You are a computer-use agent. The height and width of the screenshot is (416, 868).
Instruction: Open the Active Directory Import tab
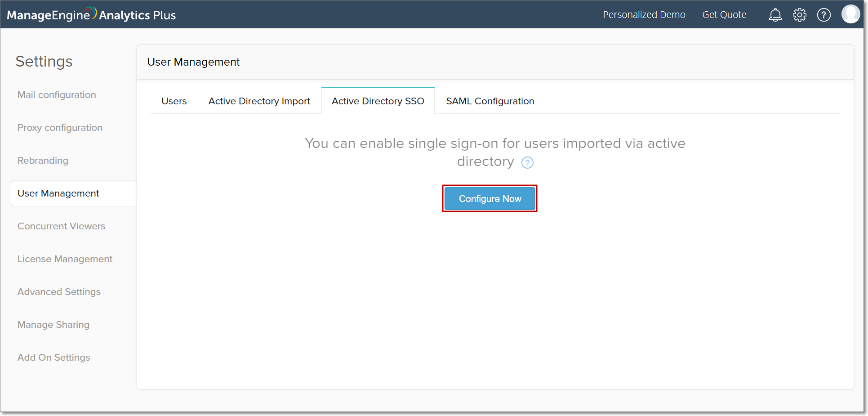(259, 101)
